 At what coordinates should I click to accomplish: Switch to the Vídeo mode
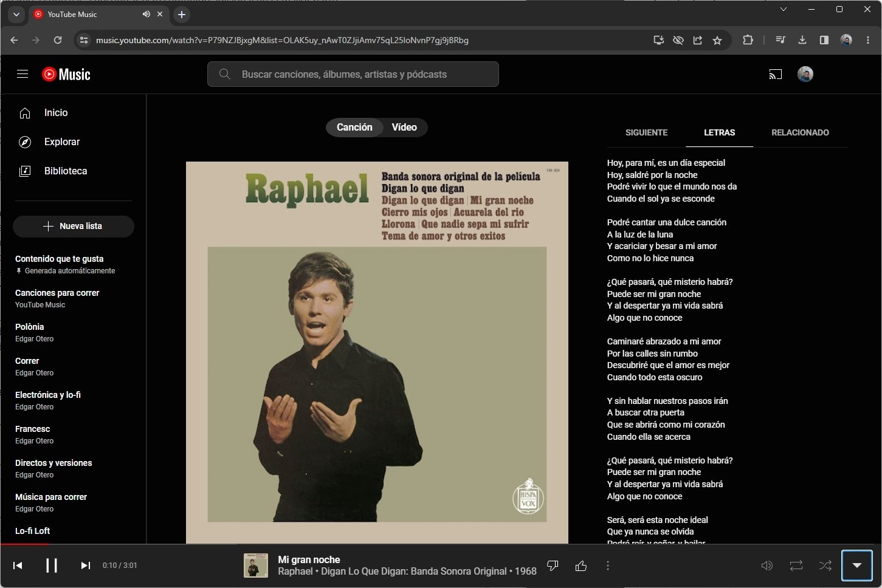point(405,128)
